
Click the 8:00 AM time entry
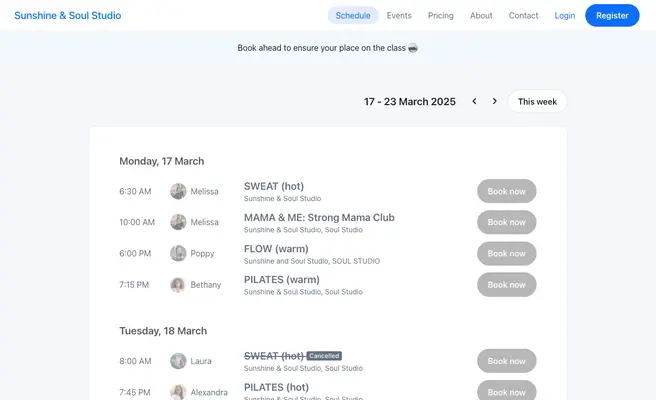click(135, 361)
